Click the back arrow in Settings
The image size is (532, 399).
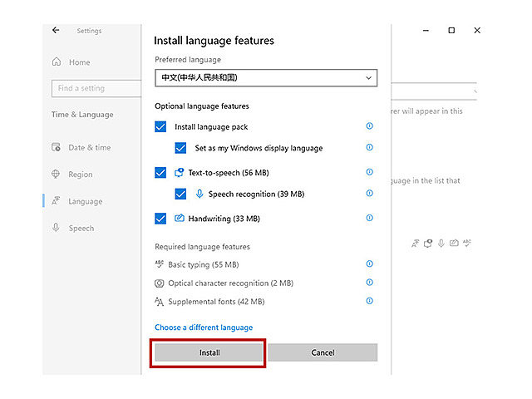click(56, 30)
